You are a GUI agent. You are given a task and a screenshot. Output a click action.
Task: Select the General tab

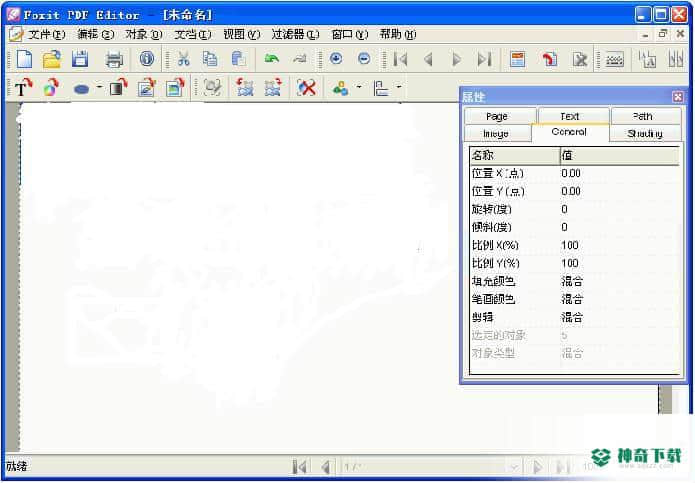point(570,132)
